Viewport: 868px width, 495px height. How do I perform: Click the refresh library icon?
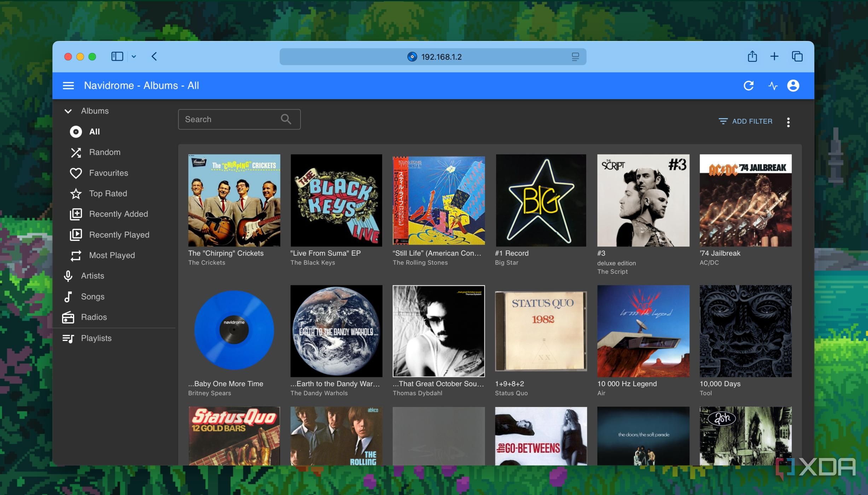748,86
